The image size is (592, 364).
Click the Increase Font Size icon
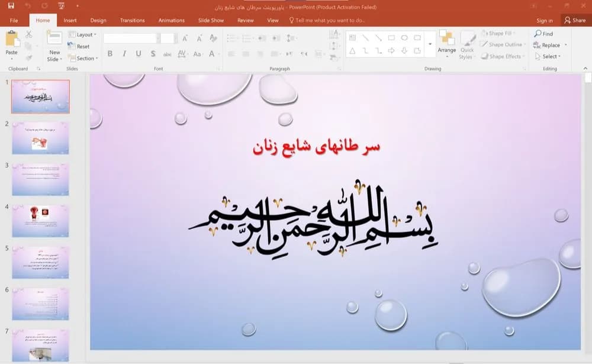[185, 38]
